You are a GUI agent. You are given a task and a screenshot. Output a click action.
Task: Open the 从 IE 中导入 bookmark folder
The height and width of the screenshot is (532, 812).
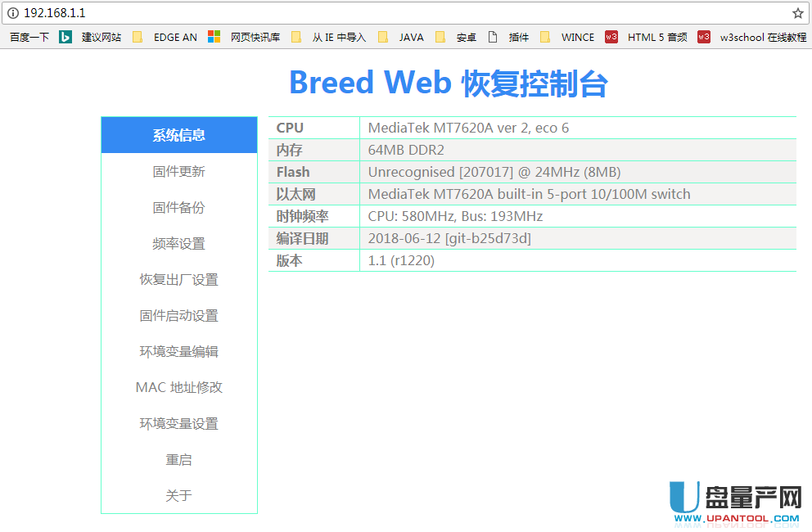coord(329,37)
